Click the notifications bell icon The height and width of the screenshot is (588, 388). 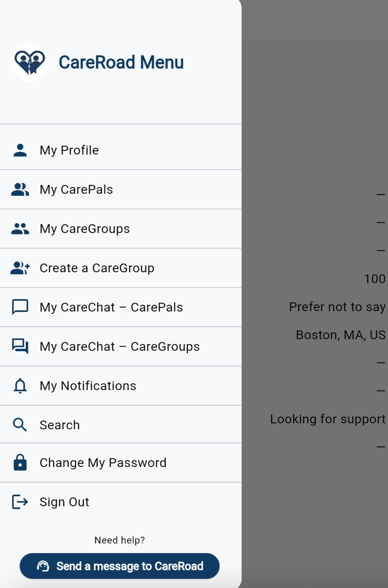pyautogui.click(x=20, y=386)
